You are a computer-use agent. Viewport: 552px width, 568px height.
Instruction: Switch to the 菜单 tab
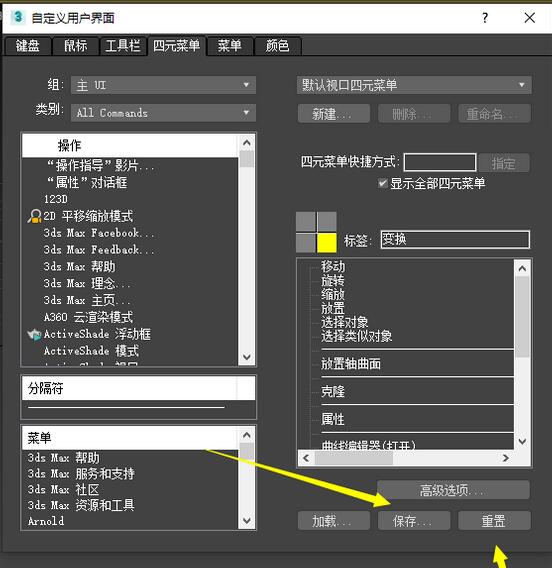pyautogui.click(x=229, y=46)
